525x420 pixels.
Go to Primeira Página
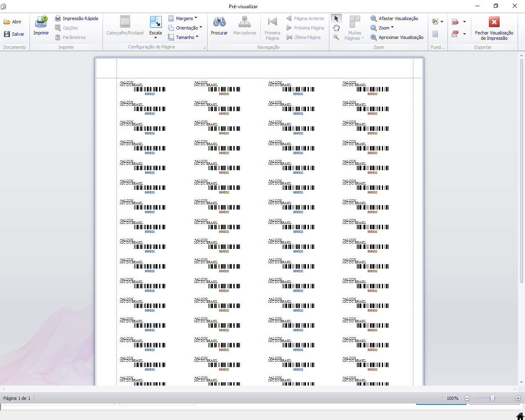[272, 28]
